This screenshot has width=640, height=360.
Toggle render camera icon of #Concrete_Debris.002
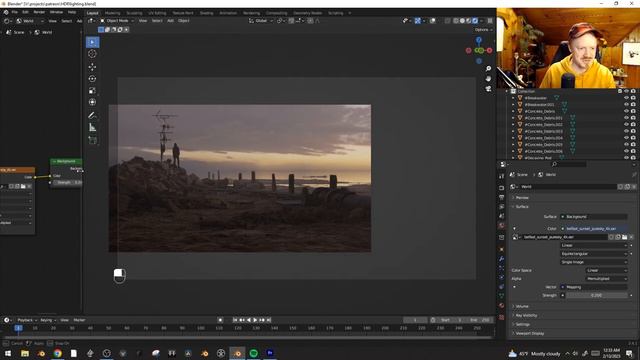tap(633, 124)
